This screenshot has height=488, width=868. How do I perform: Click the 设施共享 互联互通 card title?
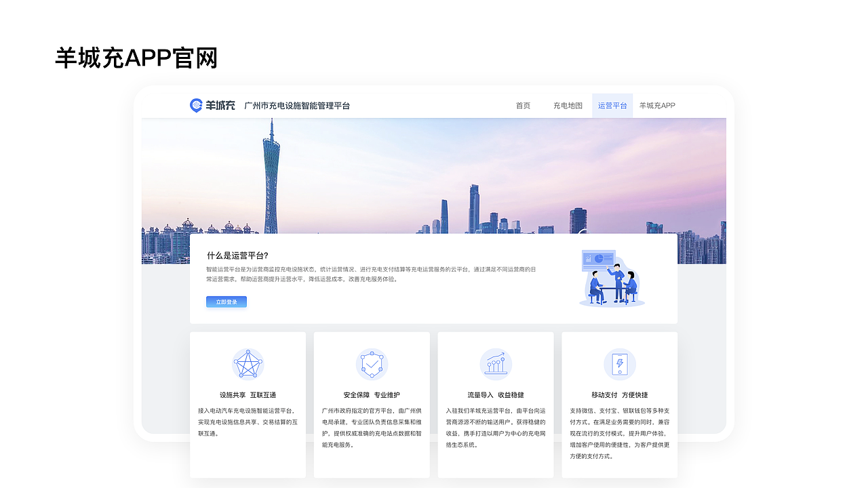click(248, 395)
